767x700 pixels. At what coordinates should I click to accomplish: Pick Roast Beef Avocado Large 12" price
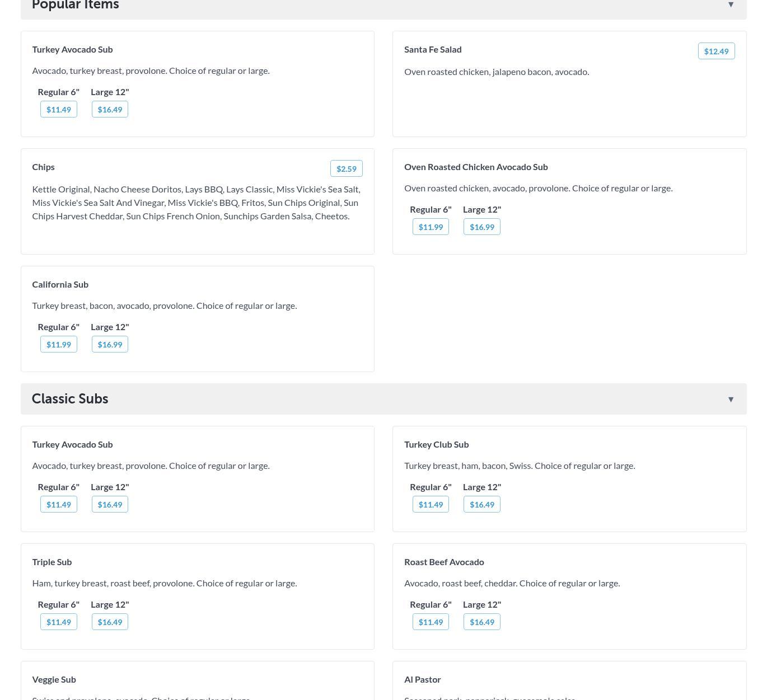coord(481,622)
